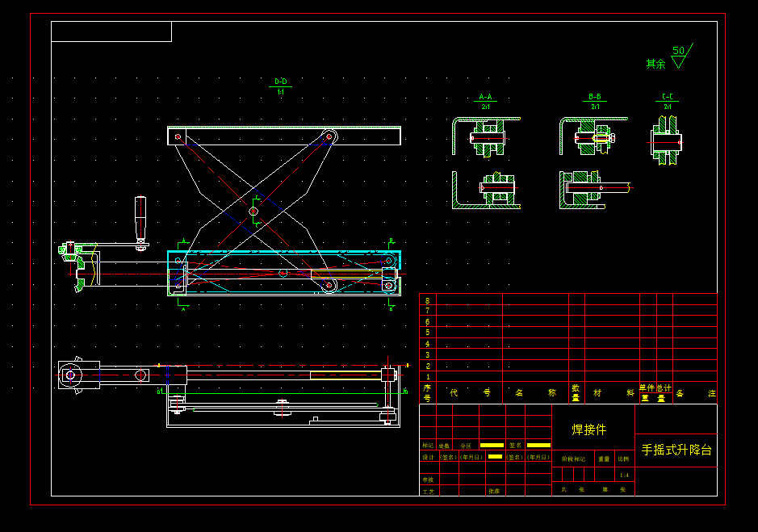The width and height of the screenshot is (758, 532).
Task: Click the 1:4 scale value cell
Action: click(625, 475)
